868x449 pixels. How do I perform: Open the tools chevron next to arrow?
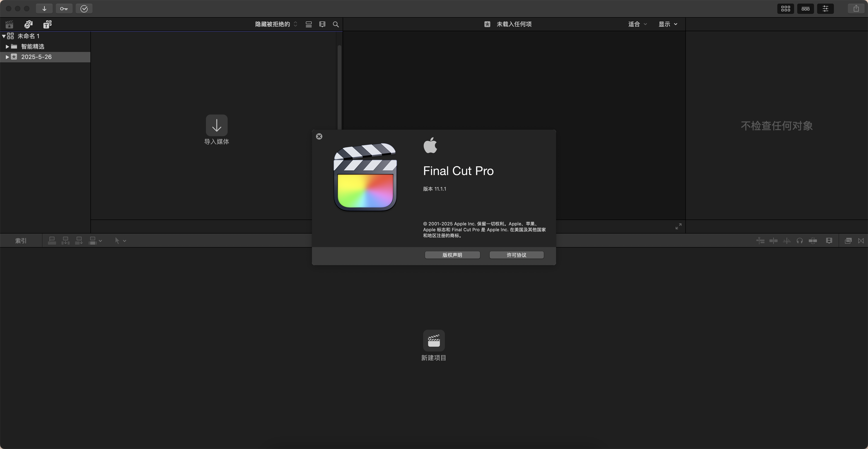point(125,241)
